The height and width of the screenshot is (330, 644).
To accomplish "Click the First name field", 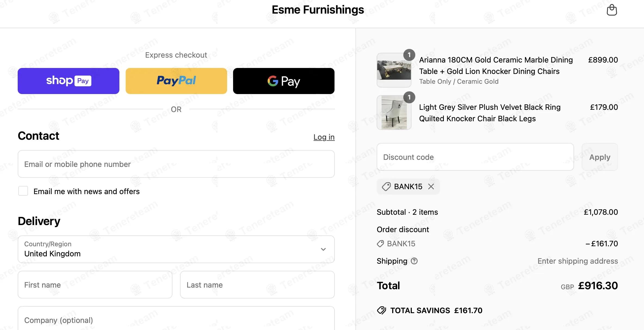I will click(95, 285).
